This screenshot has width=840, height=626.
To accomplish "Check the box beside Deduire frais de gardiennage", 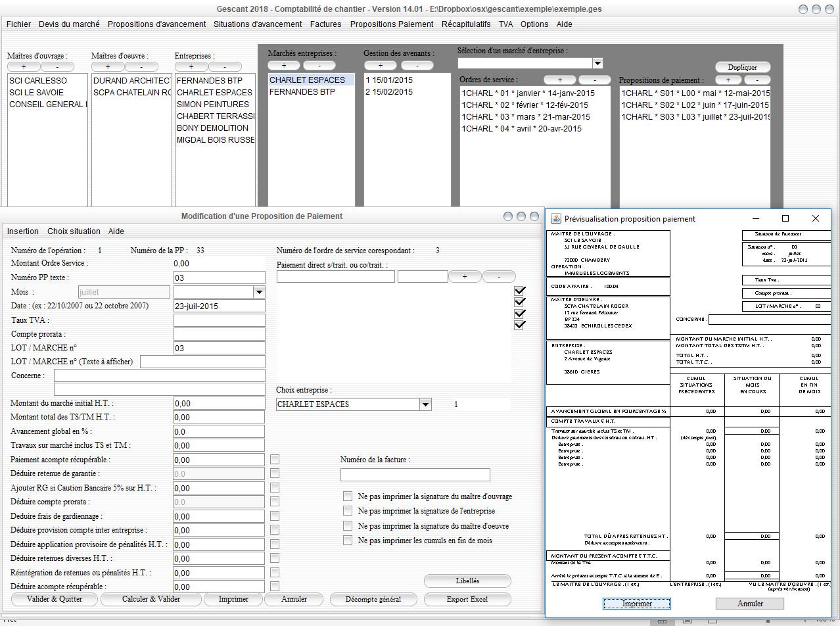I will coord(275,516).
